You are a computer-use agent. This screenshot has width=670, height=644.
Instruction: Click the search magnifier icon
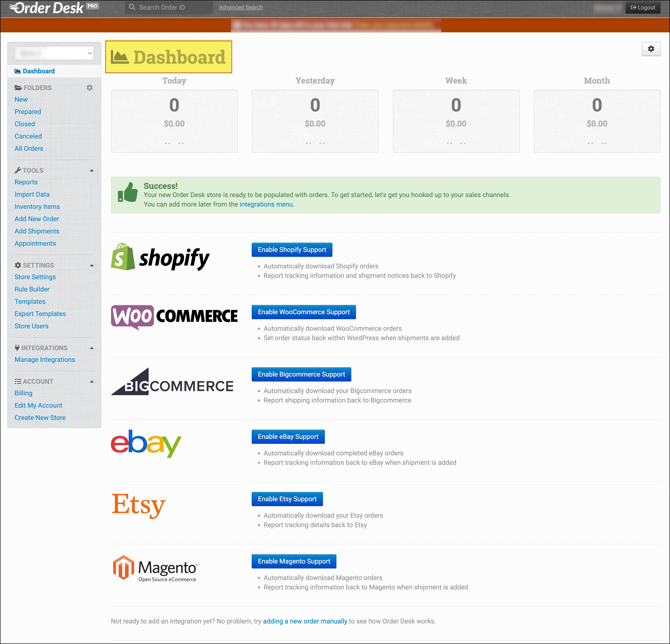(132, 7)
